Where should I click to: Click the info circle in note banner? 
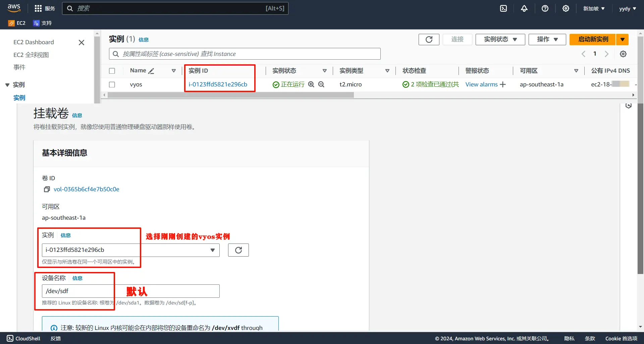54,328
